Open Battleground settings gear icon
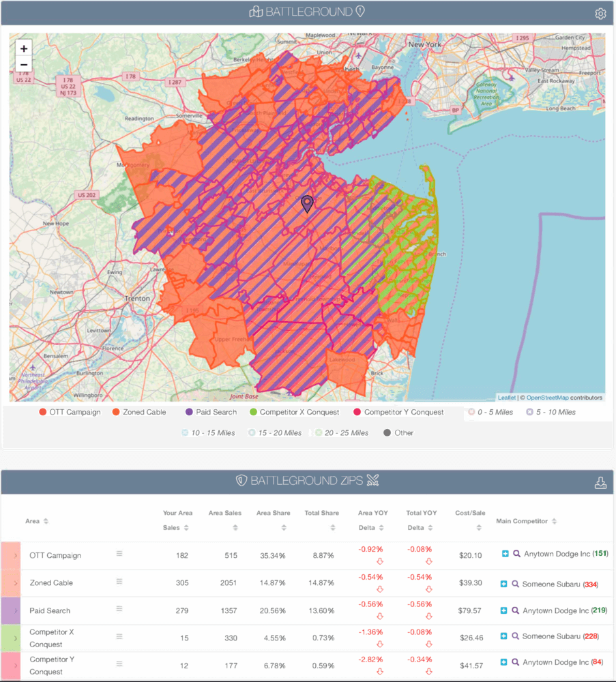 [x=600, y=14]
